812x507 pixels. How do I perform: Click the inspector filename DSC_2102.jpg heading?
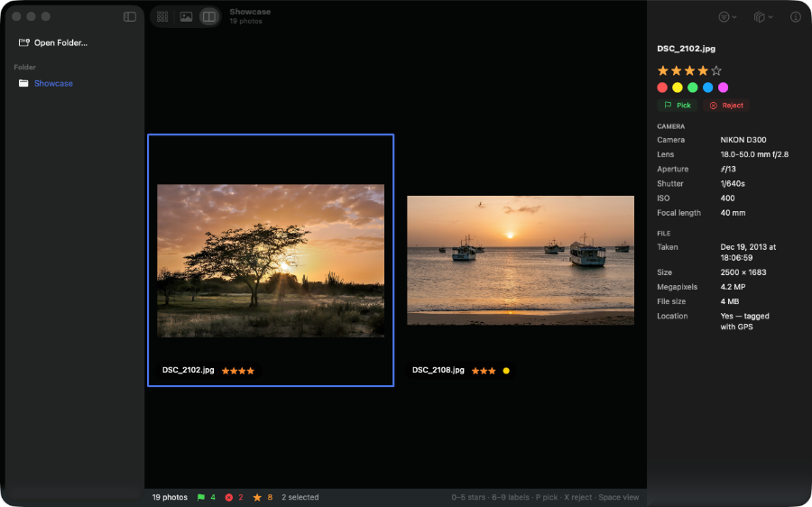687,49
